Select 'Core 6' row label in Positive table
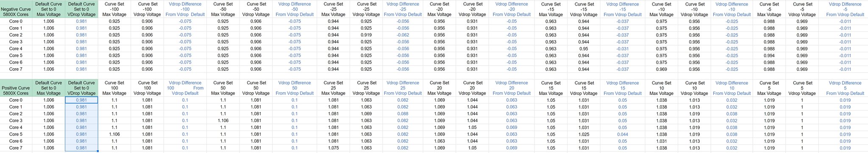The width and height of the screenshot is (868, 153). pos(16,141)
